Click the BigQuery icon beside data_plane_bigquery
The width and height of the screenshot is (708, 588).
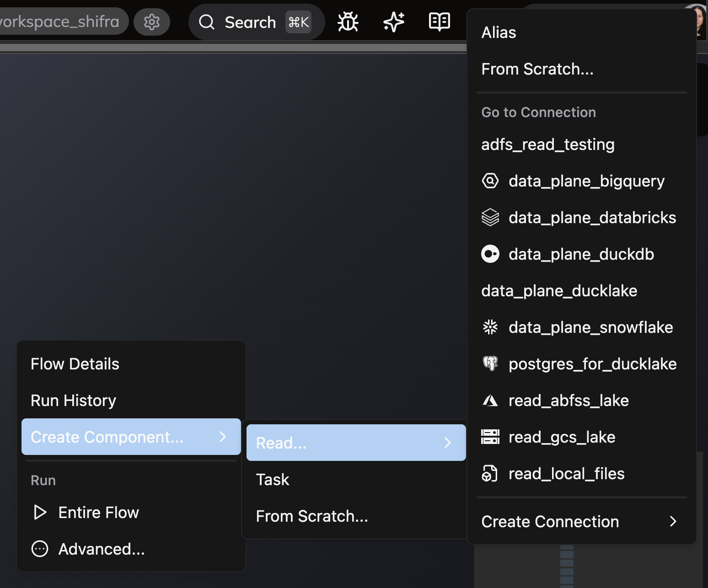[490, 181]
